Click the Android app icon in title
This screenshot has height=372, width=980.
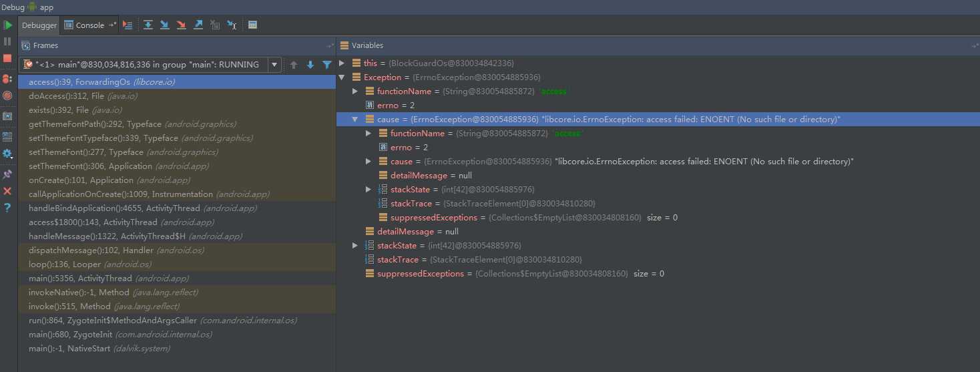[32, 7]
